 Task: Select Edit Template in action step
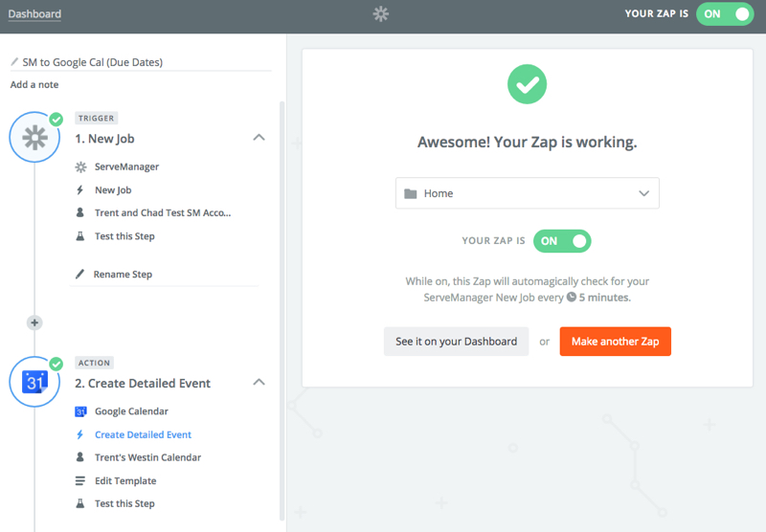point(124,481)
